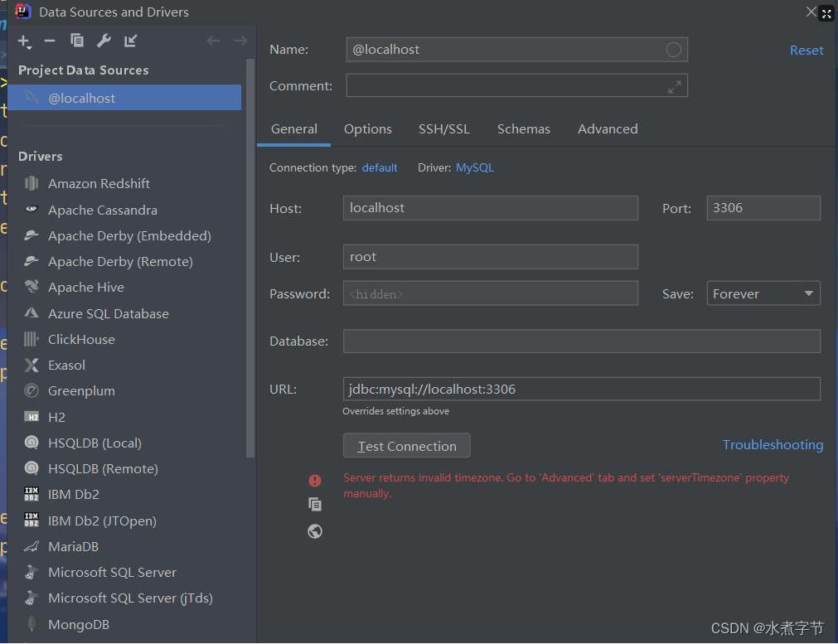Image resolution: width=838 pixels, height=644 pixels.
Task: Click the red error exclamation icon
Action: pos(315,480)
